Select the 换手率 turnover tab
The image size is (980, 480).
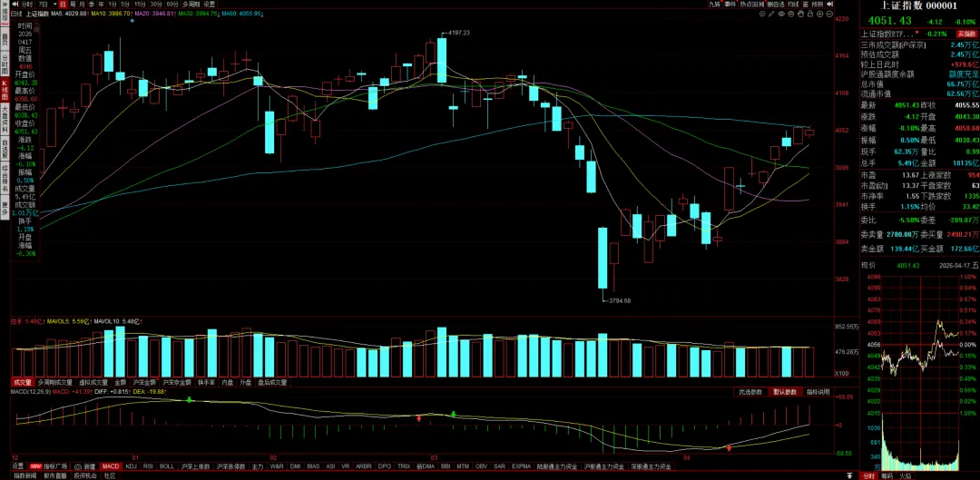click(x=206, y=382)
